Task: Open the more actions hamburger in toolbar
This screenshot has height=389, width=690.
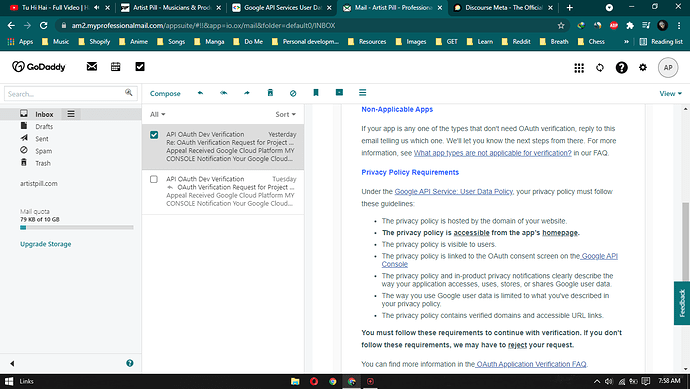Action: [x=363, y=92]
